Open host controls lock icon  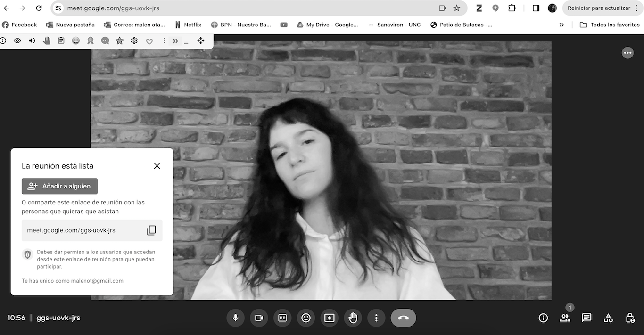pos(630,318)
